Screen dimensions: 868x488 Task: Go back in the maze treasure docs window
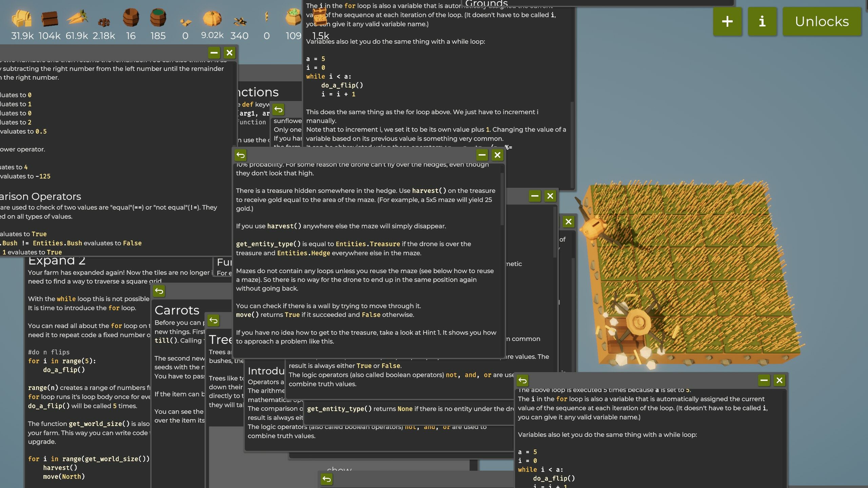(240, 155)
